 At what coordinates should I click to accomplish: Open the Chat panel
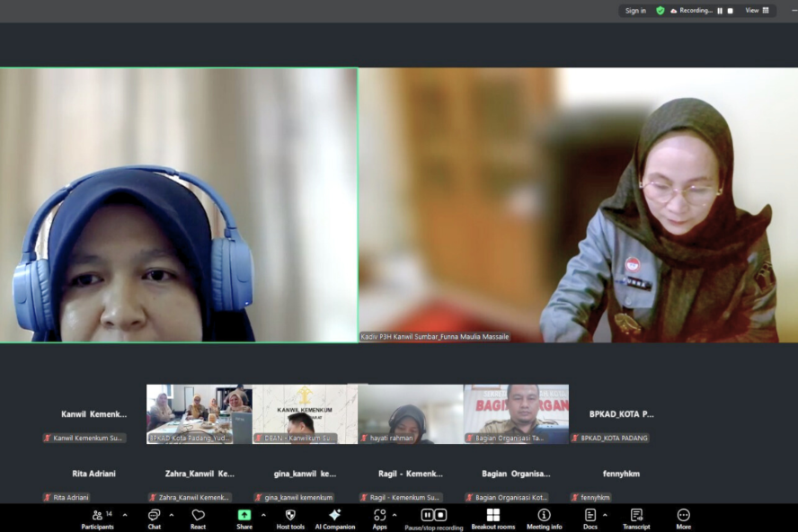click(x=154, y=518)
